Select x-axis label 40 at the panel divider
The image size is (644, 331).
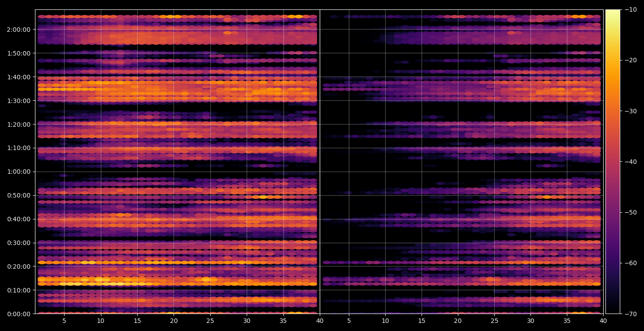pos(320,321)
